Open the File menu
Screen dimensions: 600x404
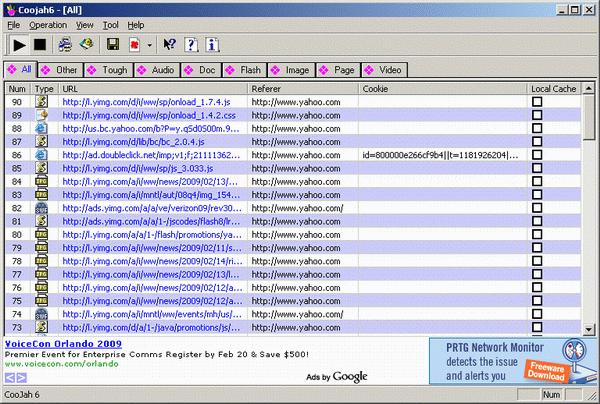click(13, 25)
